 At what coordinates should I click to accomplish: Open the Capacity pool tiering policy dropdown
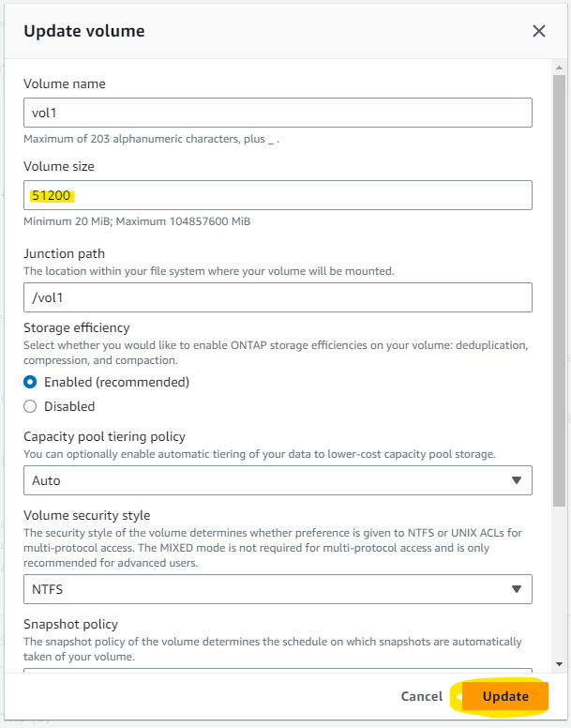point(277,480)
